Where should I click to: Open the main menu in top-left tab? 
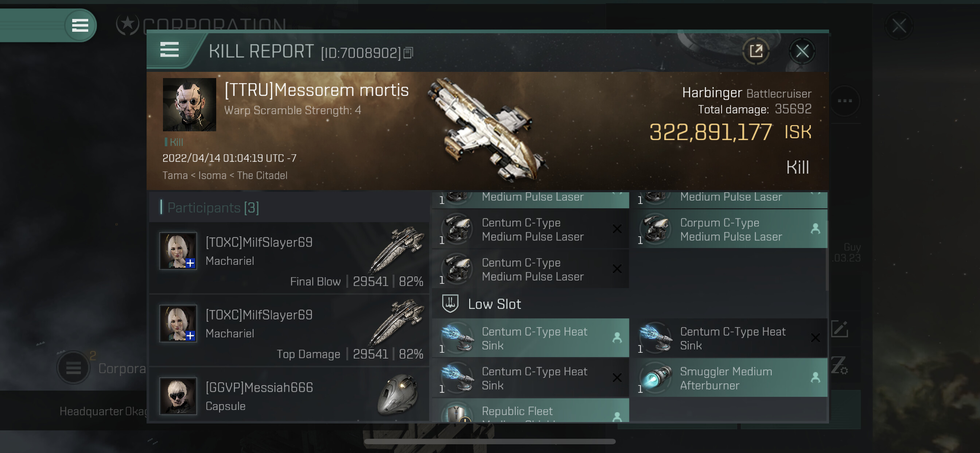[x=80, y=26]
